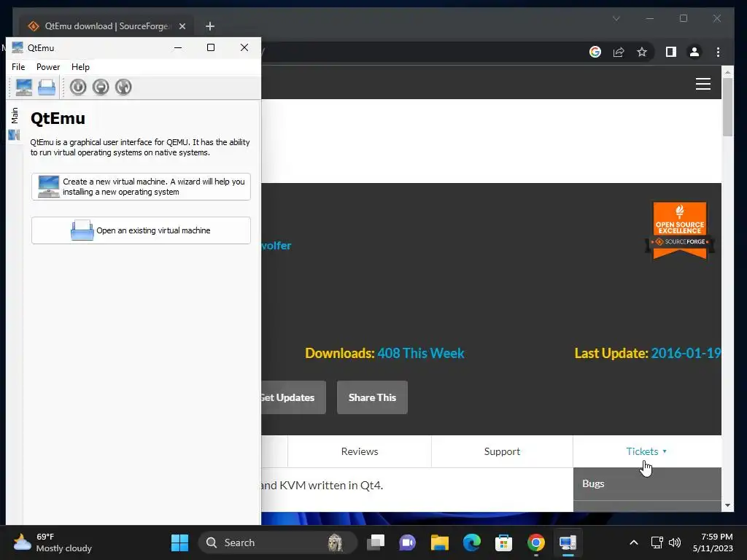Open Microsoft Edge from the taskbar
Screen dimensions: 747x560
(472, 542)
